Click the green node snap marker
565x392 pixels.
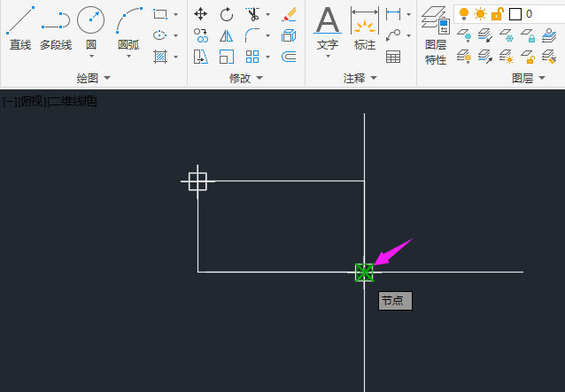[364, 273]
